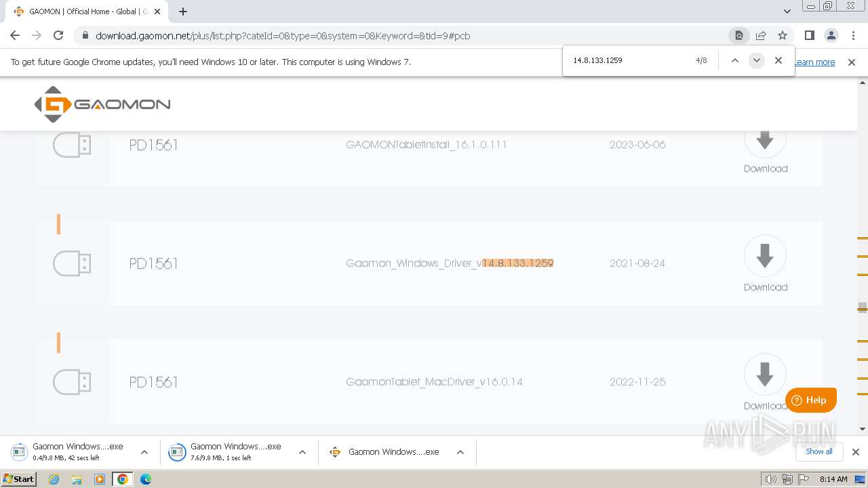Open completed Gaomon Windows exe download

tap(387, 452)
